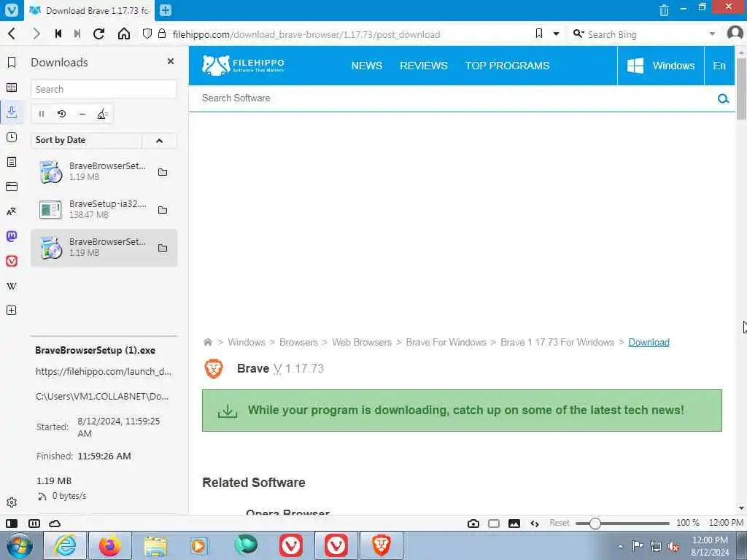Click the Search Bing field
This screenshot has height=560, width=747.
646,34
